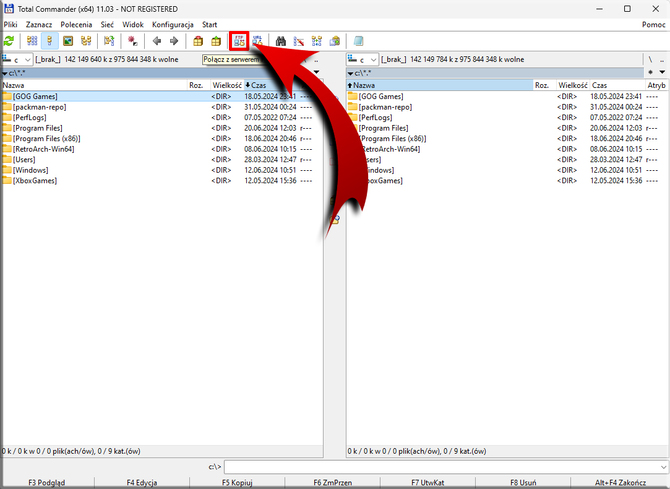Click right panel favorites star button

pos(651,72)
